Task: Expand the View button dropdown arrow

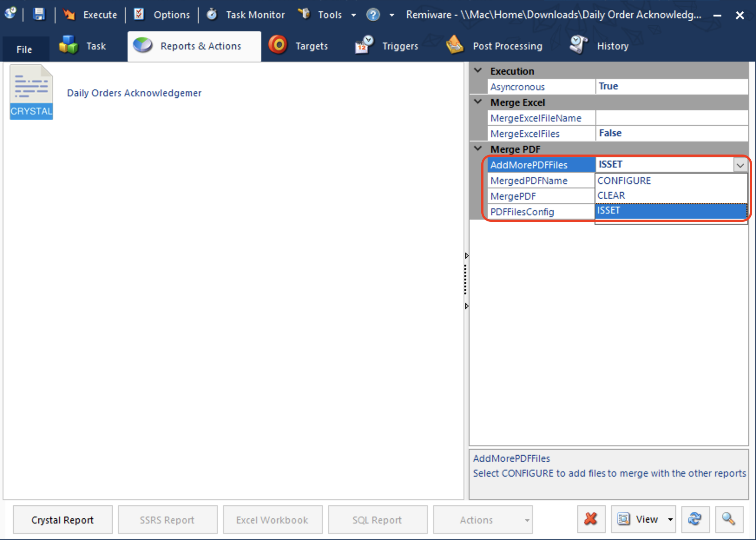Action: 670,520
